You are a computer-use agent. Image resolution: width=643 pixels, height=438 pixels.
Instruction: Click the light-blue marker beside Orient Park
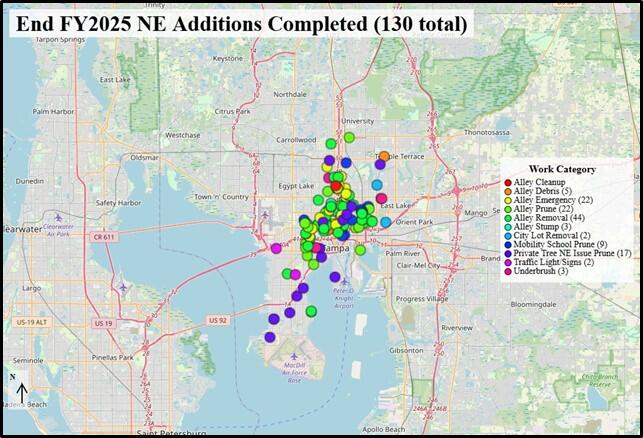tap(385, 222)
